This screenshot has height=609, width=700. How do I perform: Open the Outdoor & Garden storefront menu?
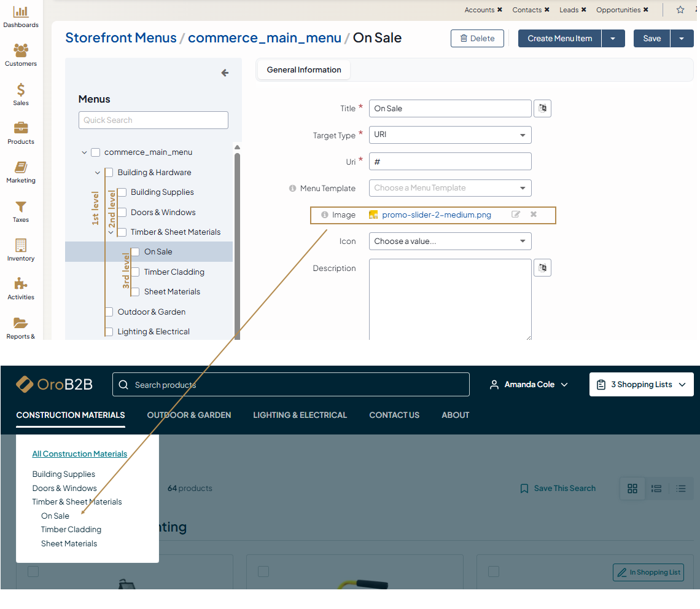point(189,415)
